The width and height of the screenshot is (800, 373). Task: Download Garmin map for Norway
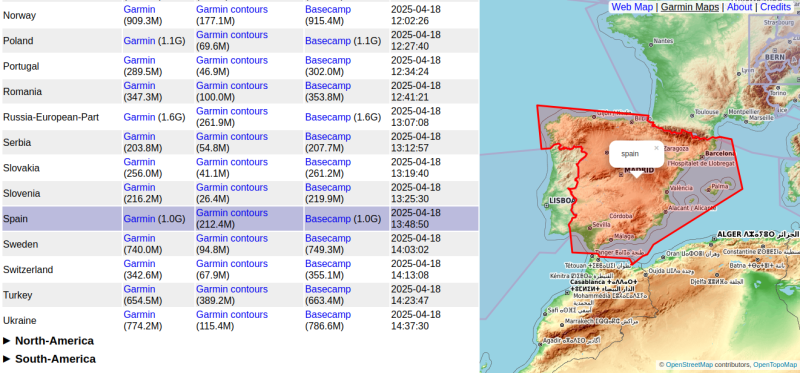(x=139, y=9)
